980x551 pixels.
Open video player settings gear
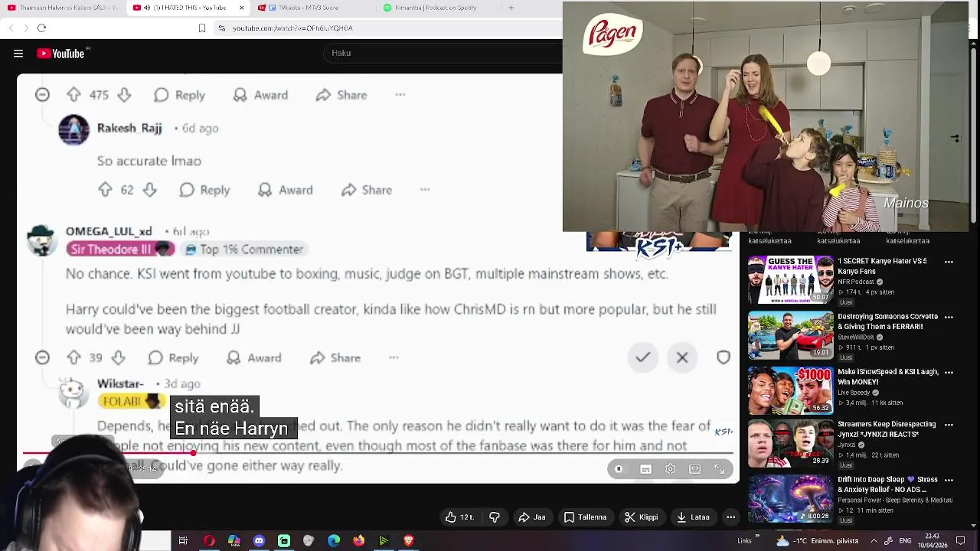point(670,469)
